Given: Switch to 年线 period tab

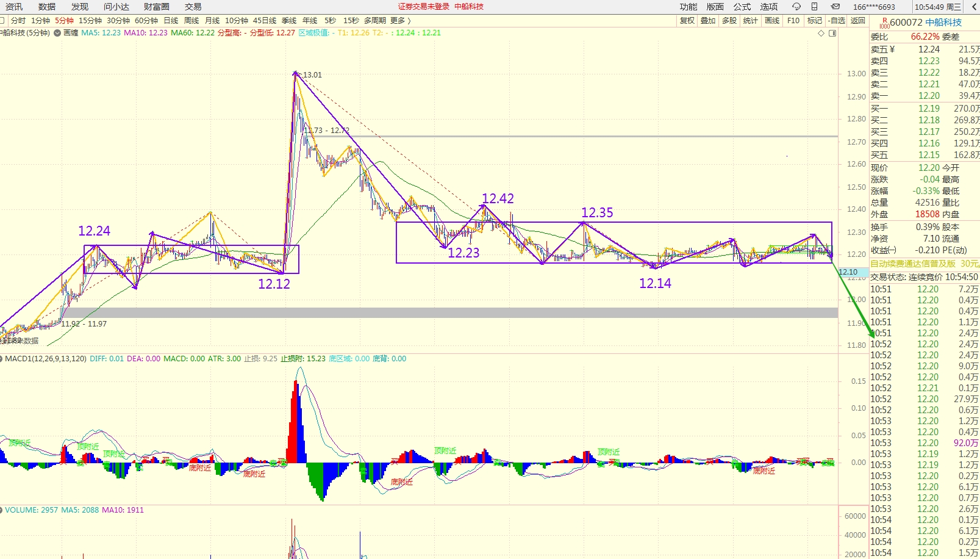Looking at the screenshot, I should [x=310, y=21].
